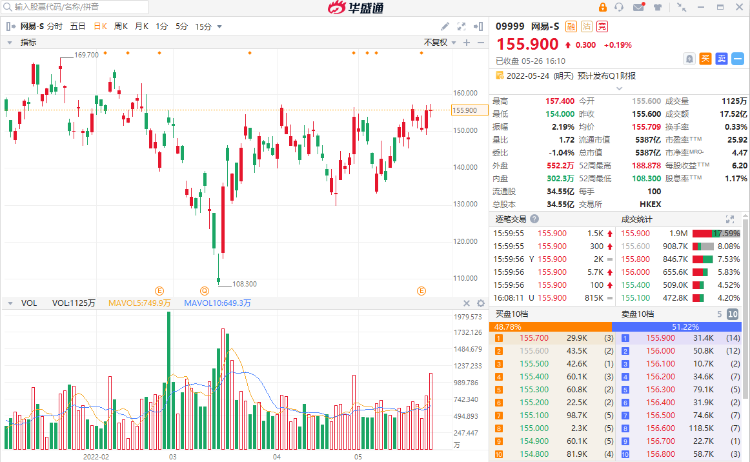Switch to 分时 intraday tab
This screenshot has width=750, height=462.
click(55, 26)
